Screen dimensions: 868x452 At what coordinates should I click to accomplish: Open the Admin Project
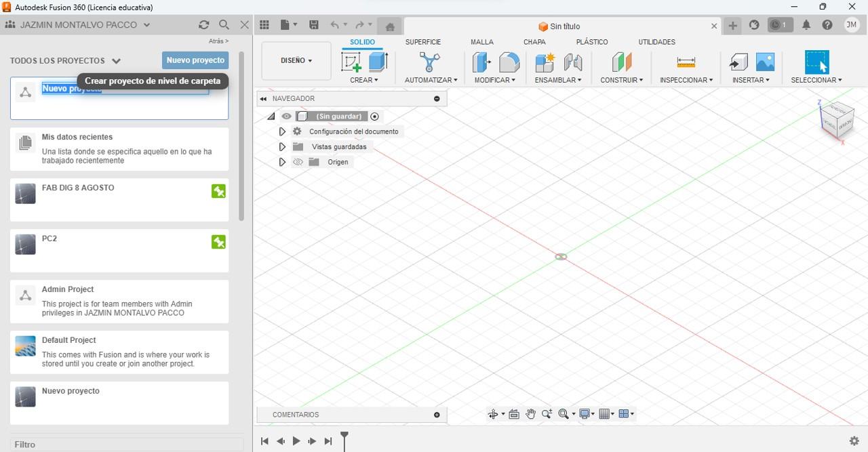click(119, 302)
